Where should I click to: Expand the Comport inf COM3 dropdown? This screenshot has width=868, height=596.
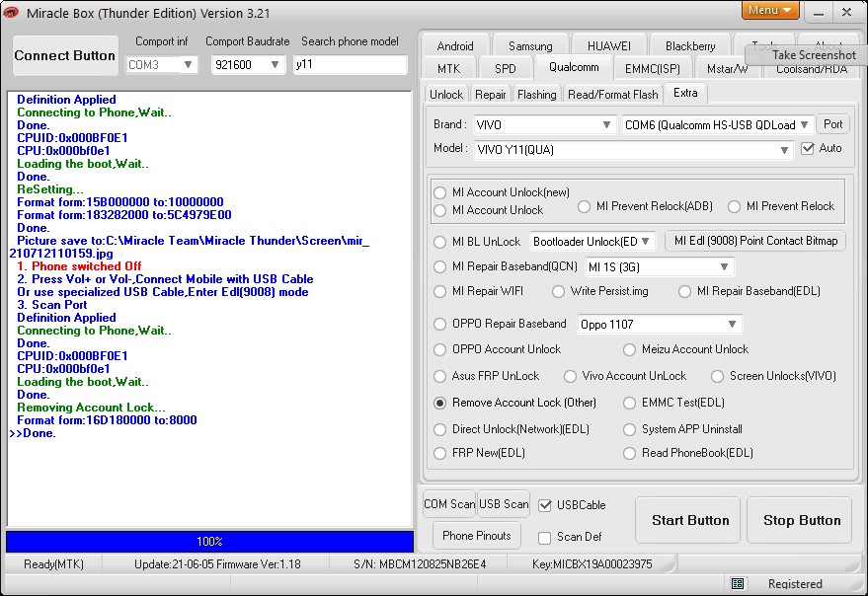[188, 65]
